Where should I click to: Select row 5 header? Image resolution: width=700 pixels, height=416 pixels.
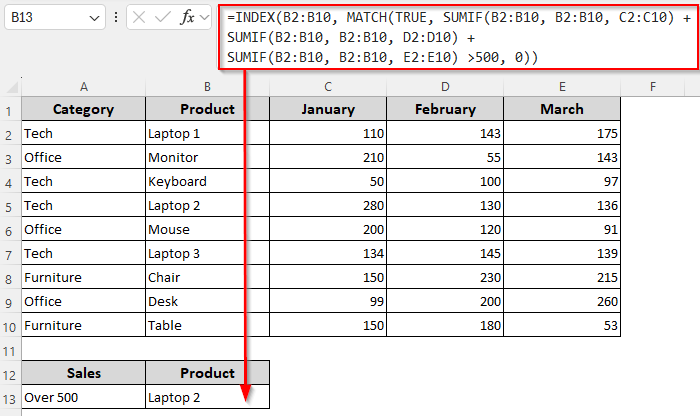10,206
